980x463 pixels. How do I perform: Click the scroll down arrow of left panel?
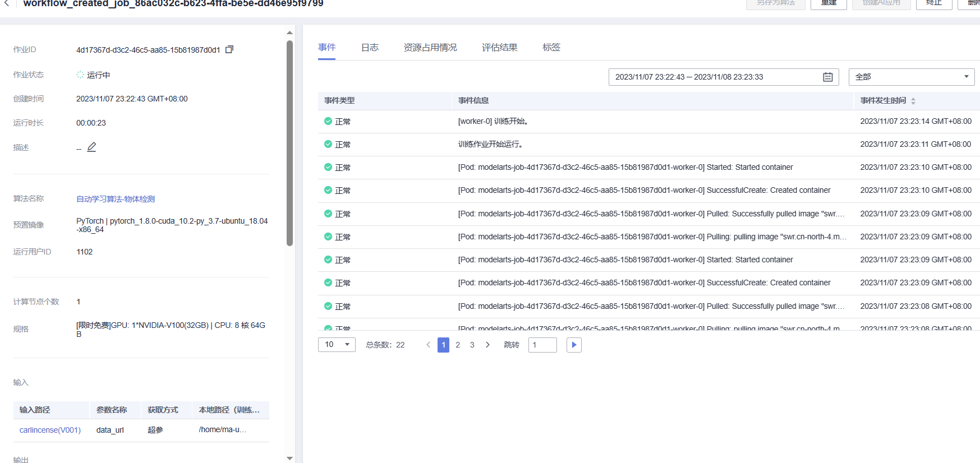(289, 458)
